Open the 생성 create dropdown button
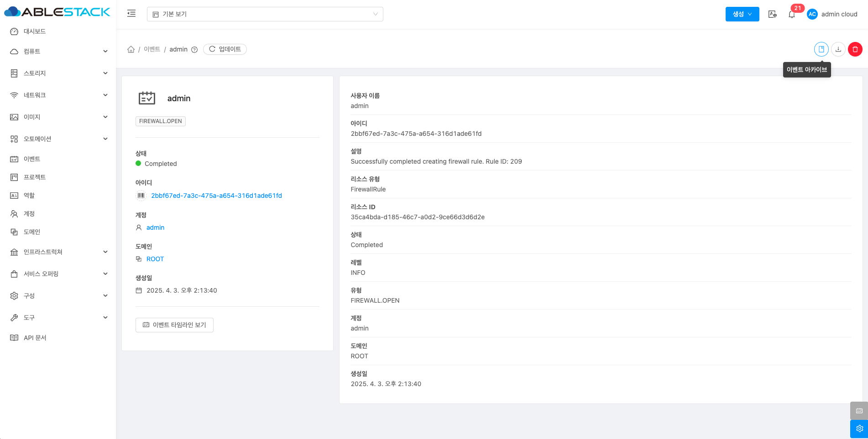The height and width of the screenshot is (439, 868). click(x=742, y=14)
